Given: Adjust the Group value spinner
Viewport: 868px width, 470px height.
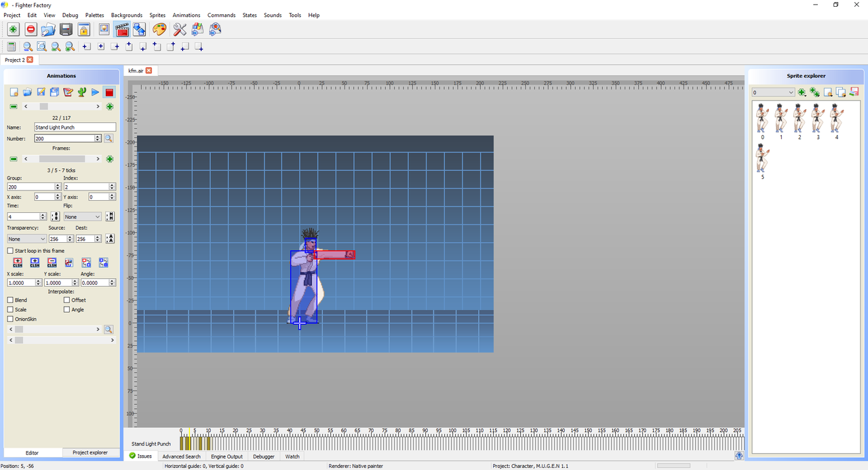Looking at the screenshot, I should point(58,187).
